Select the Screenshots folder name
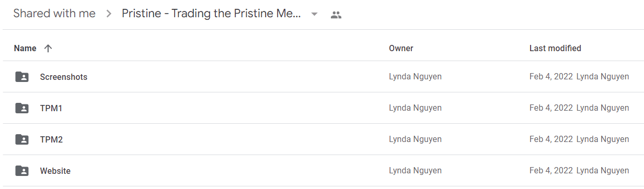The width and height of the screenshot is (644, 189). [x=64, y=77]
